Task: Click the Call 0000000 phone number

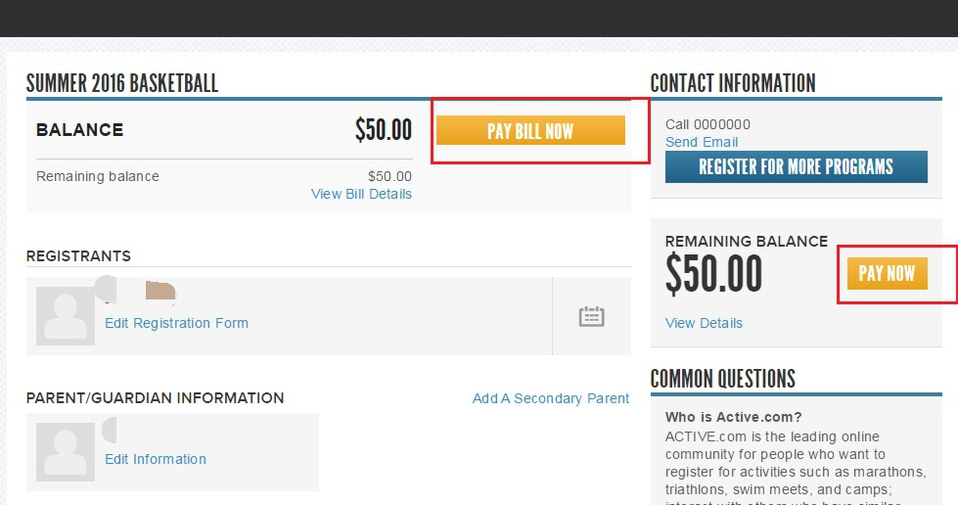Action: click(x=707, y=125)
